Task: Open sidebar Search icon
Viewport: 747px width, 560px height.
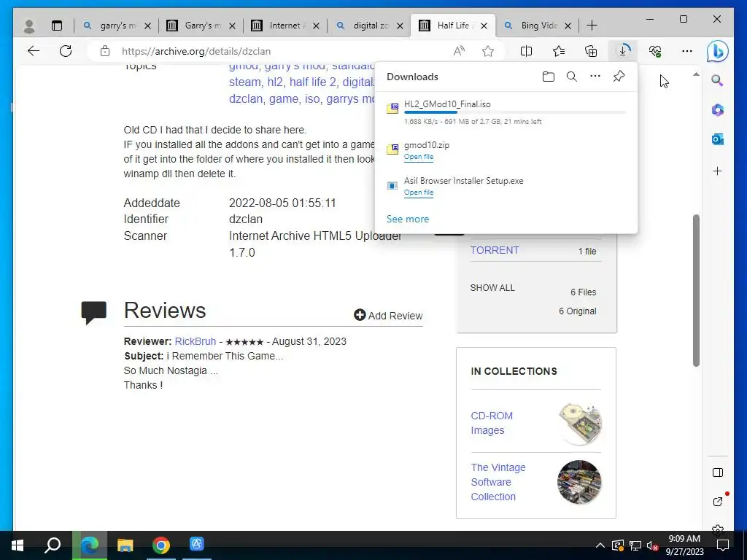Action: (x=718, y=80)
